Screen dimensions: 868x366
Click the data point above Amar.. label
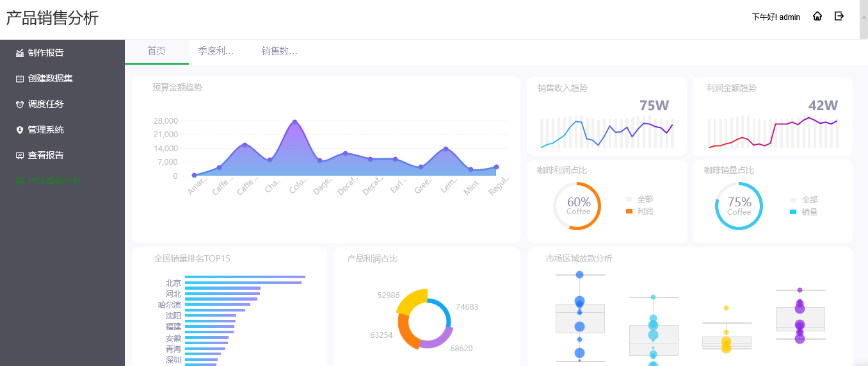pos(194,175)
